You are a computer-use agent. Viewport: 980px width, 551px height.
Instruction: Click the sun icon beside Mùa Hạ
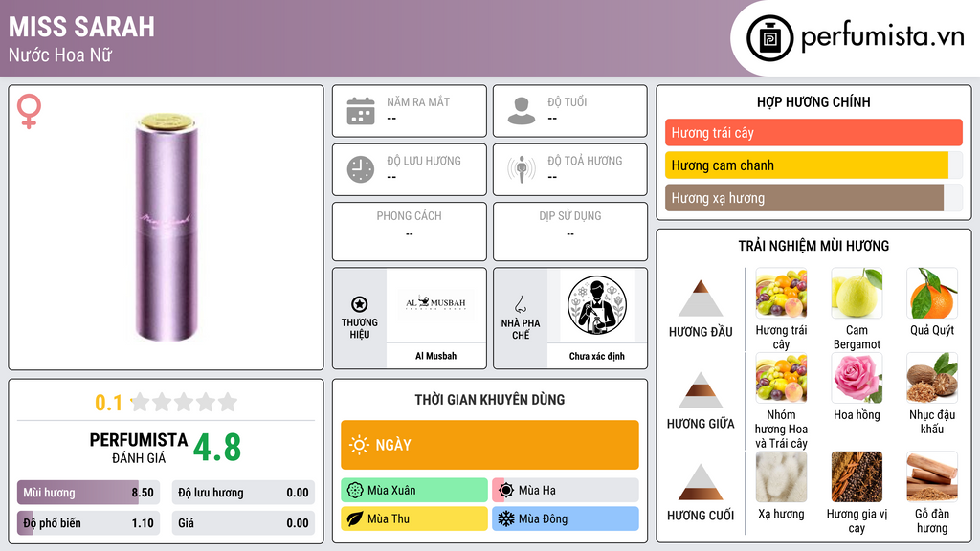tap(506, 491)
